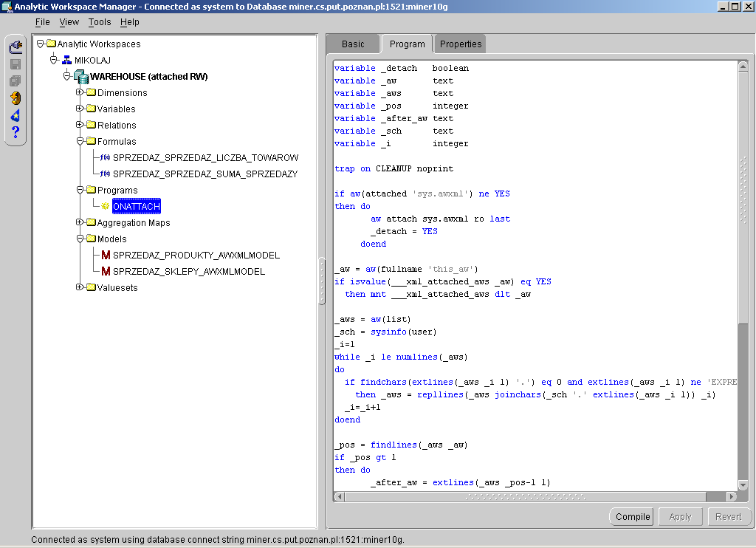Click the Revert button
Viewport: 756px width, 548px height.
pyautogui.click(x=729, y=517)
